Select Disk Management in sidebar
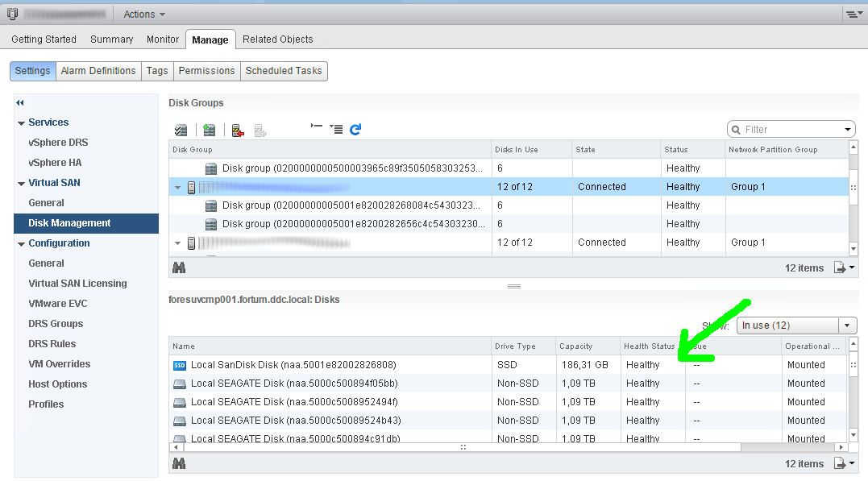868x481 pixels. [86, 223]
